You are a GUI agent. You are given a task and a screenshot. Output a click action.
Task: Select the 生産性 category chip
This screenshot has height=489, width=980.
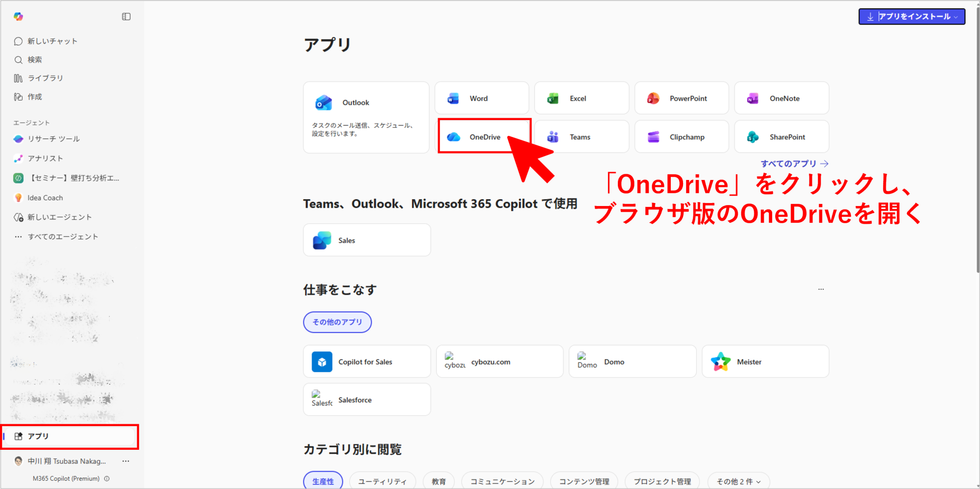[323, 481]
